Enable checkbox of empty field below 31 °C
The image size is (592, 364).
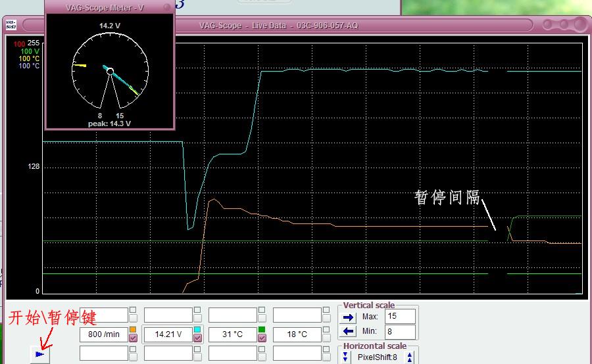click(262, 357)
